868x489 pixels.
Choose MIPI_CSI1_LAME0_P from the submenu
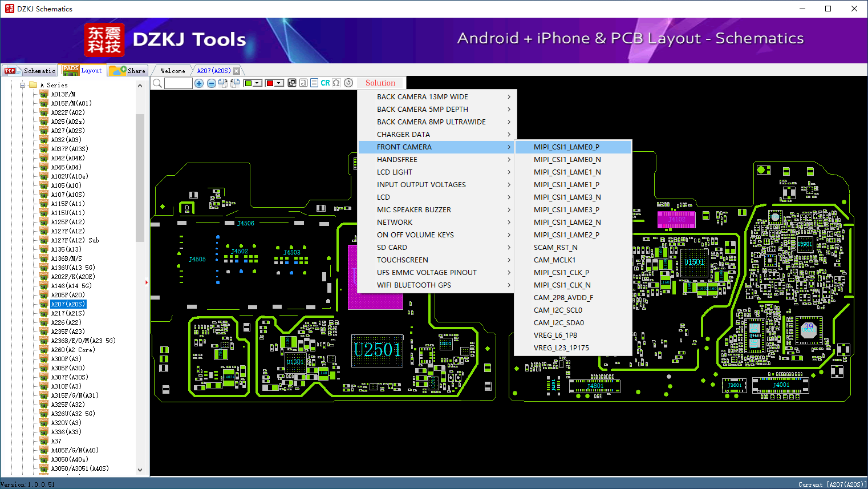pyautogui.click(x=573, y=147)
